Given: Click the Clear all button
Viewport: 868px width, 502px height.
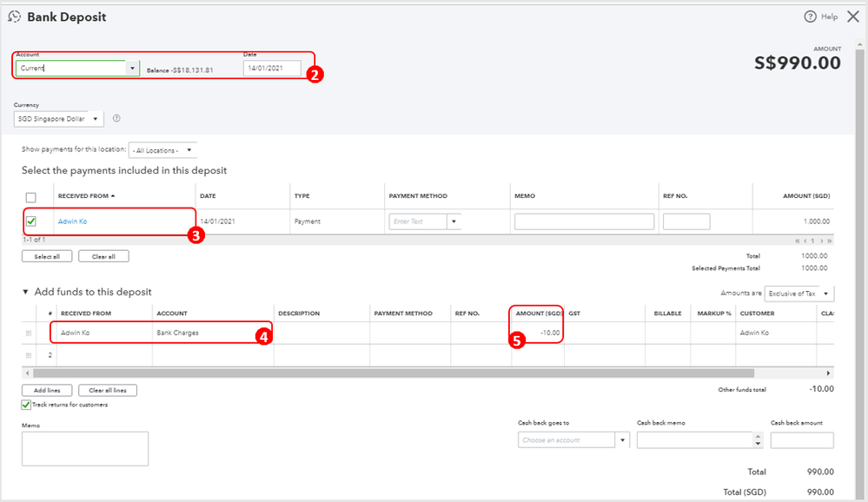Looking at the screenshot, I should (103, 257).
